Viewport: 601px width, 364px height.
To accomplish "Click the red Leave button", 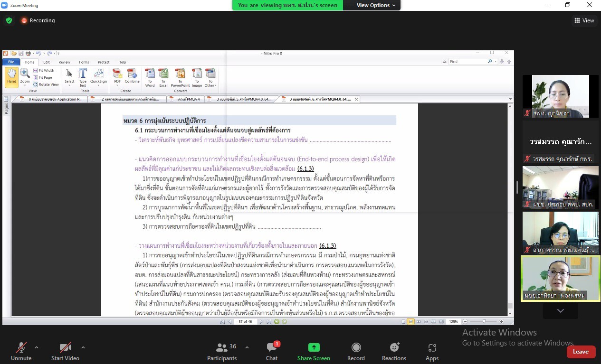I will coord(581,352).
